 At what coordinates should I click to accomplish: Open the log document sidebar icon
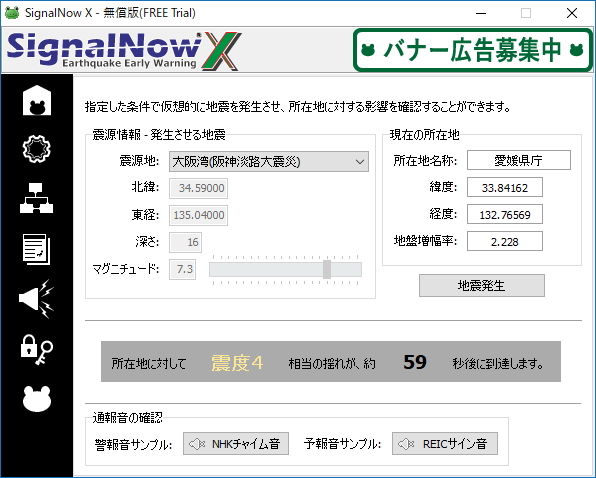coord(36,249)
